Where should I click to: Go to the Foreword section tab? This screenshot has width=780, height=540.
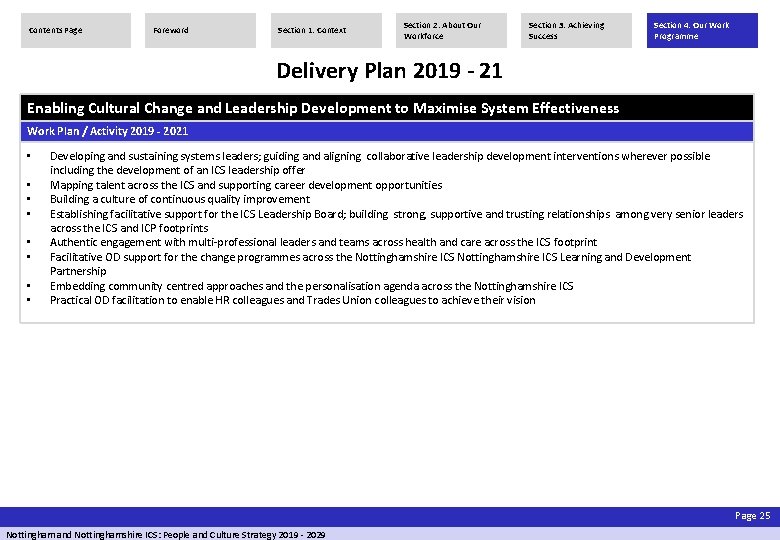pyautogui.click(x=200, y=30)
